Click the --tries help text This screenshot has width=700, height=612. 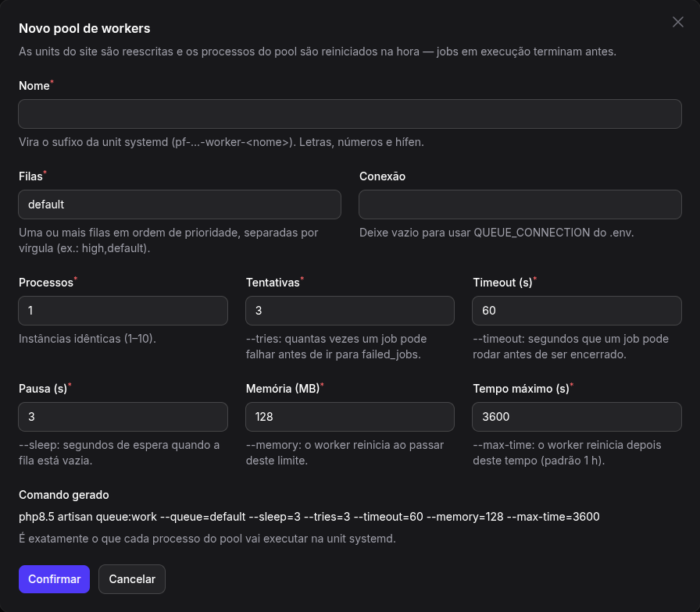336,347
